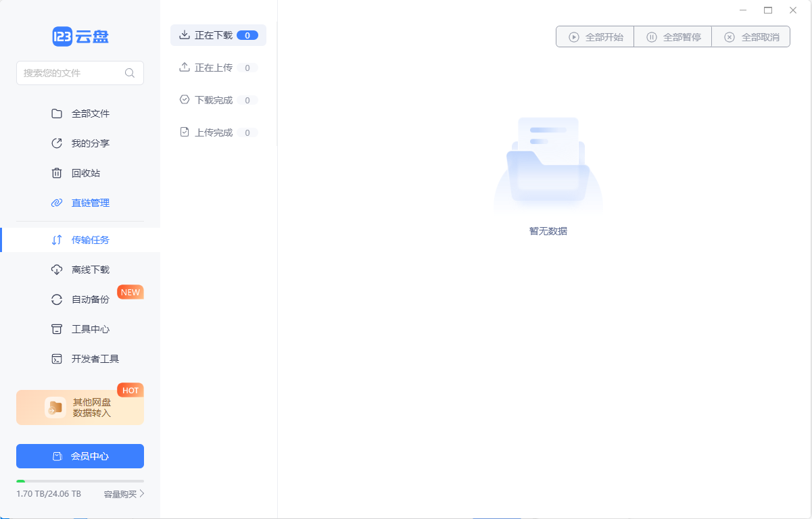Open the 下载完成 completed downloads tab
Viewport: 812px width, 519px height.
212,99
